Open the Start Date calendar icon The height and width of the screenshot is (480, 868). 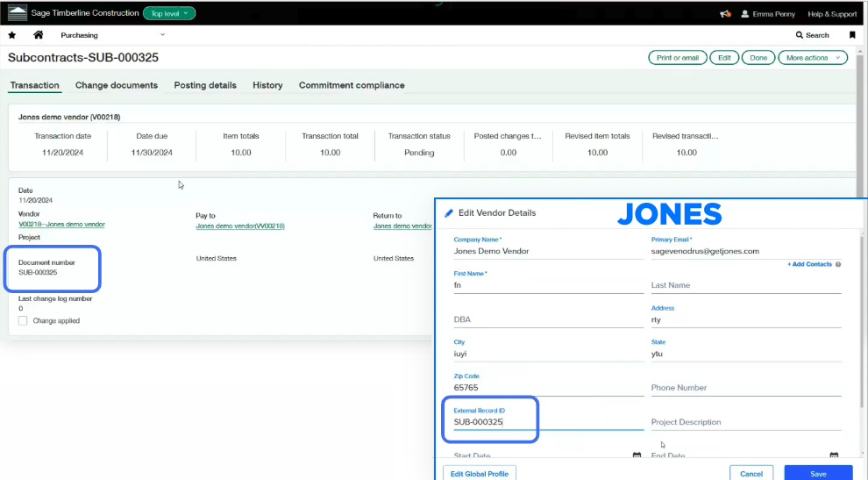point(637,455)
